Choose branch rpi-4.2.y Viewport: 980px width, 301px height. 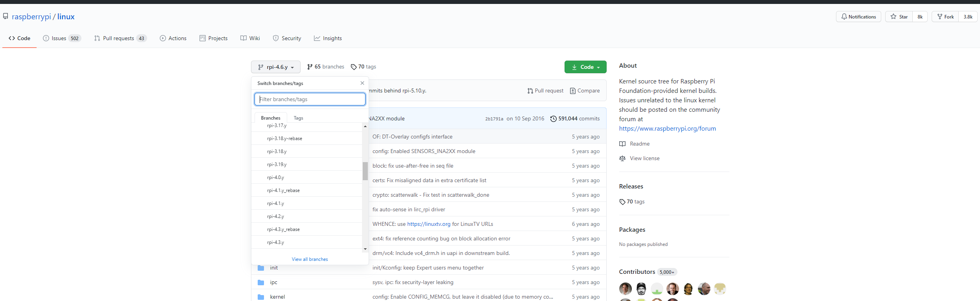pyautogui.click(x=307, y=216)
